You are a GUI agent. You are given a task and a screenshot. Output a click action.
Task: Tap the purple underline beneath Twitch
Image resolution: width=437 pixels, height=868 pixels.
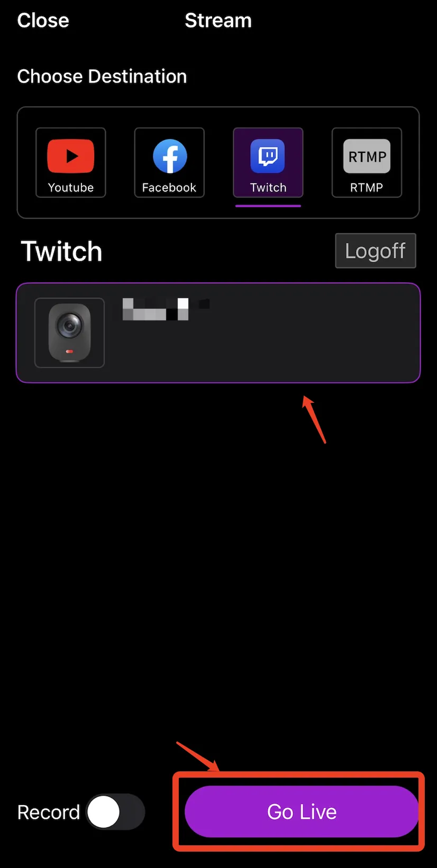coord(268,206)
